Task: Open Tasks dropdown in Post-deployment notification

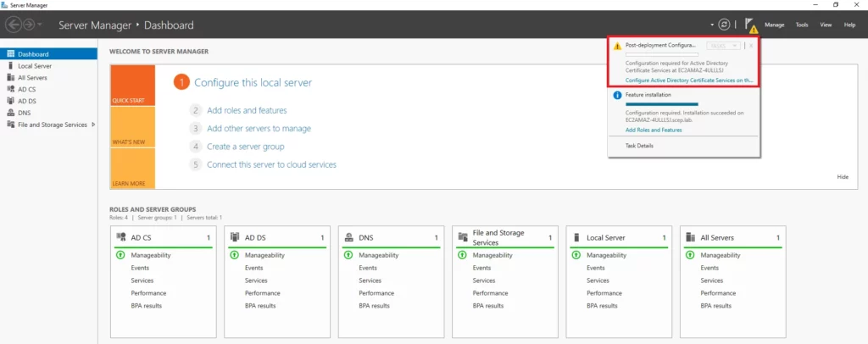Action: (723, 46)
